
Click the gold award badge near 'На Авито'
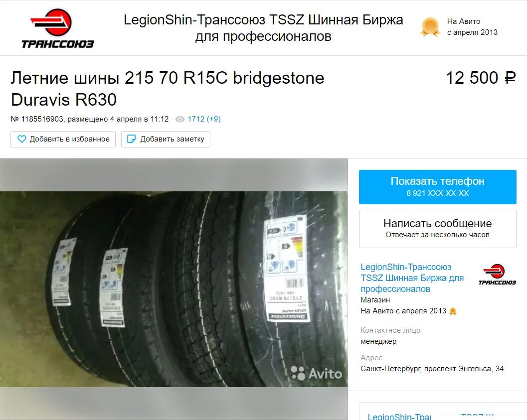click(x=430, y=27)
